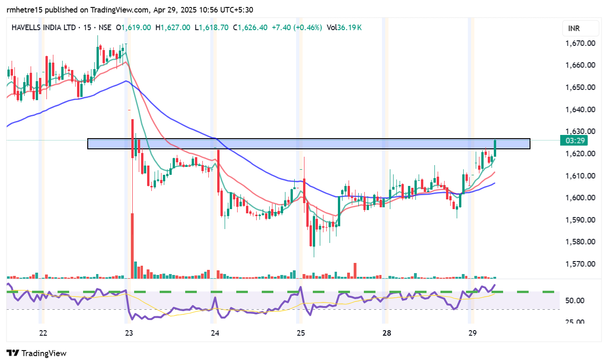The height and width of the screenshot is (364, 608).
Task: Click the 1,630.00 price axis label
Action: 580,131
